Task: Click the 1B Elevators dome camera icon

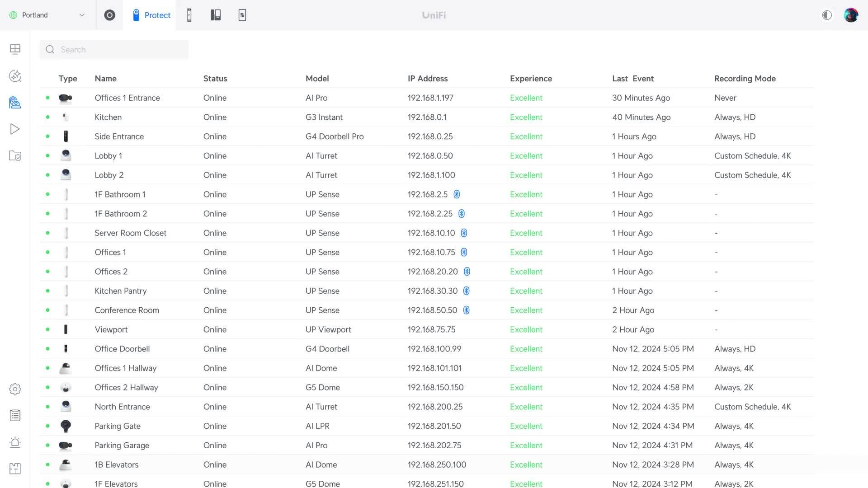Action: (66, 465)
